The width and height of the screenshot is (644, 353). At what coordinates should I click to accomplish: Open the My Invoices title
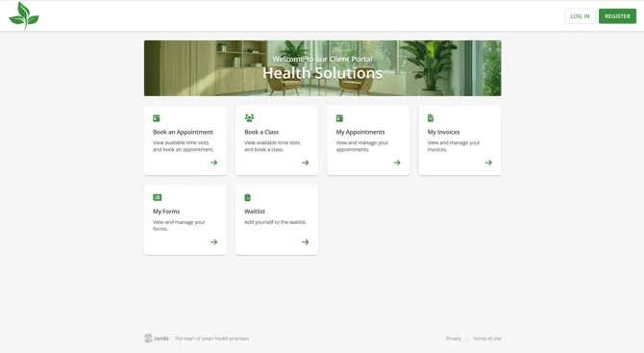pos(443,132)
